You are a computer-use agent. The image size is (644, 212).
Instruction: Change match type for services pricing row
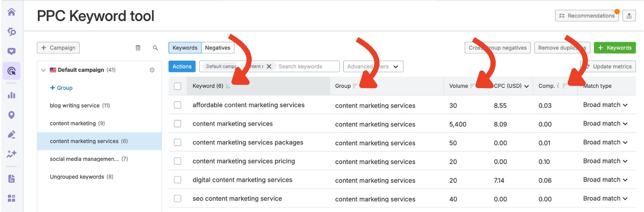(605, 161)
